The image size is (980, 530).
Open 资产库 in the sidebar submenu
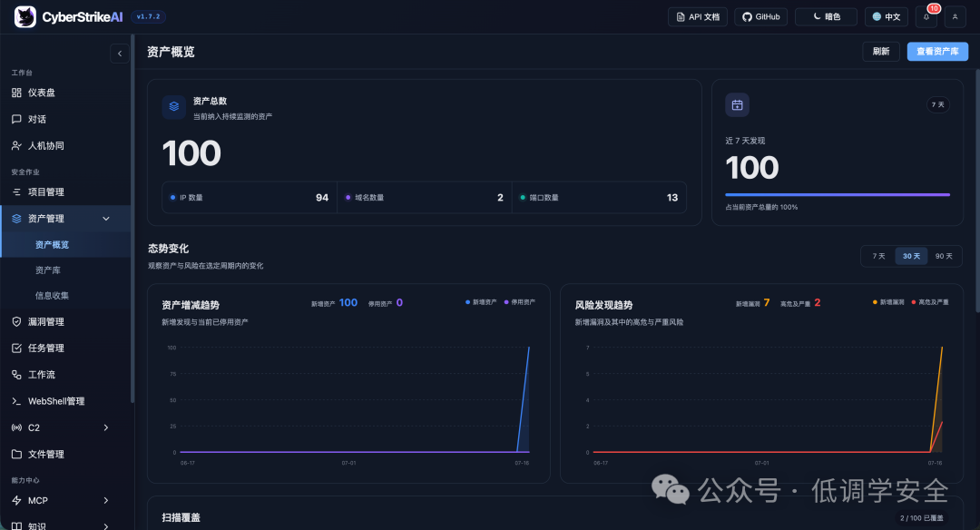(48, 270)
